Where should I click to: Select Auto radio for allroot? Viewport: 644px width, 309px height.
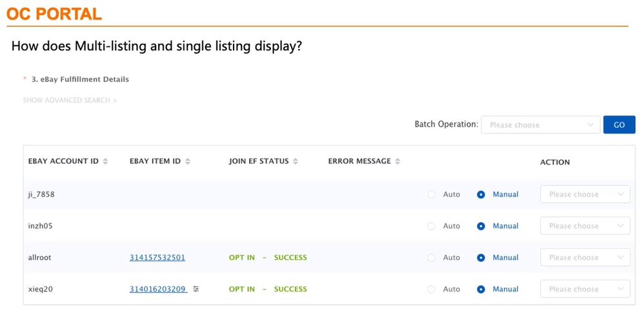pyautogui.click(x=431, y=257)
